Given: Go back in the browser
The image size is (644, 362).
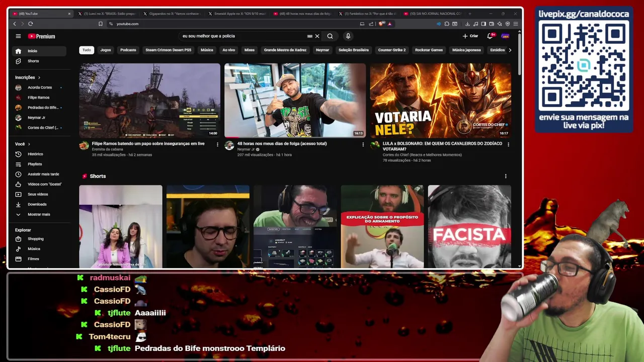Looking at the screenshot, I should click(15, 24).
